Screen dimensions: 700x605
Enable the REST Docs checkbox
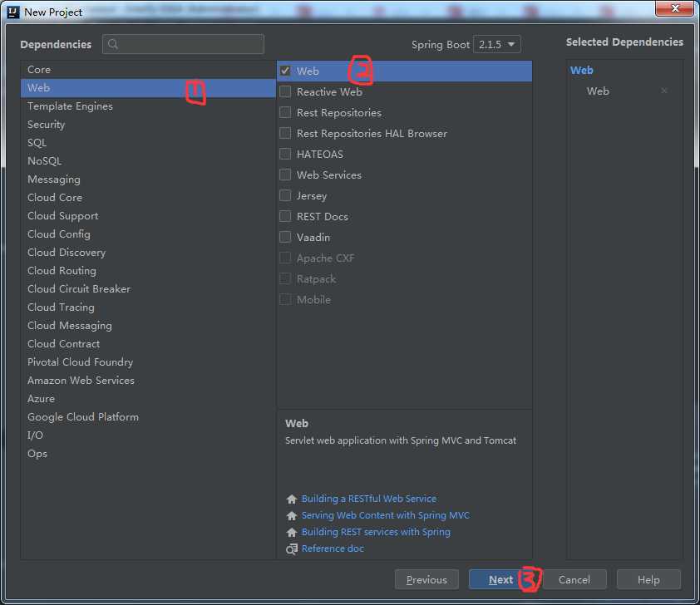[x=285, y=216]
